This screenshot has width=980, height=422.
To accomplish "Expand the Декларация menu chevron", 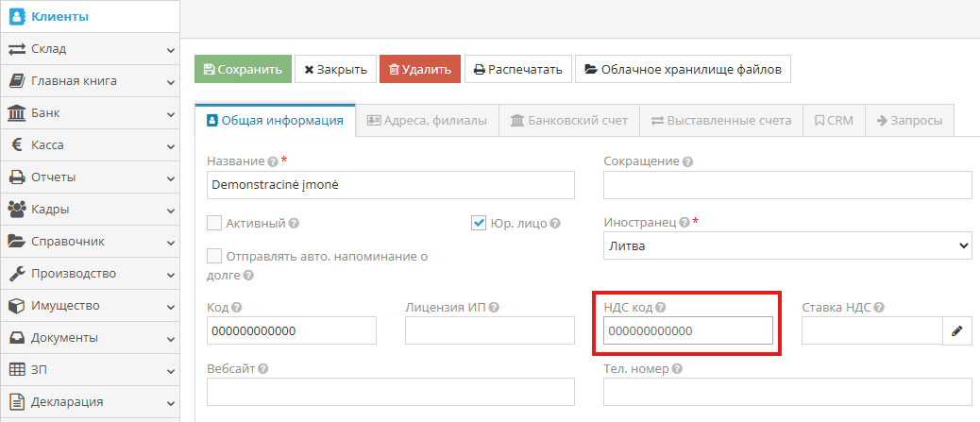I will click(x=171, y=402).
